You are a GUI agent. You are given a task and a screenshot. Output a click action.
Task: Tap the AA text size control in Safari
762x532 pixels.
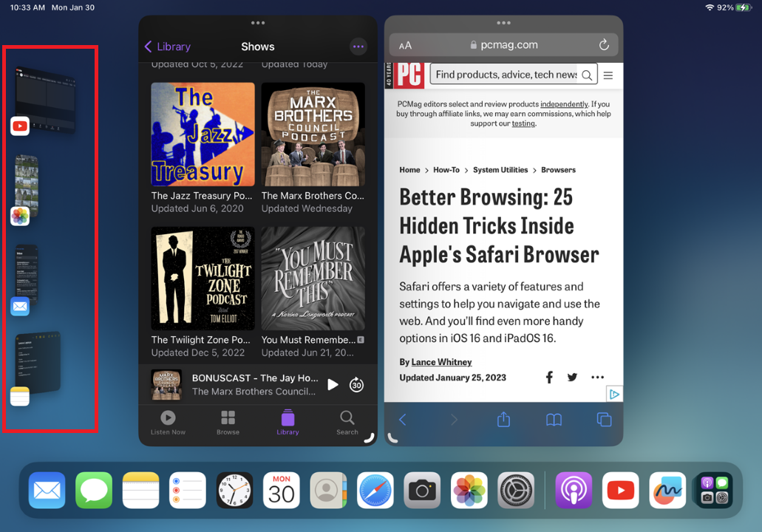point(405,44)
